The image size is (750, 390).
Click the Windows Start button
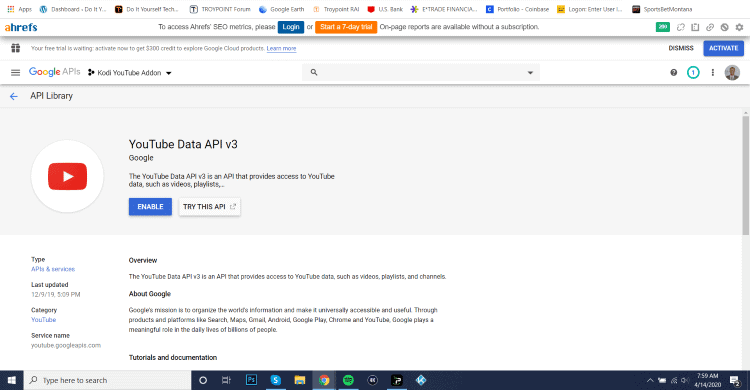click(x=11, y=380)
